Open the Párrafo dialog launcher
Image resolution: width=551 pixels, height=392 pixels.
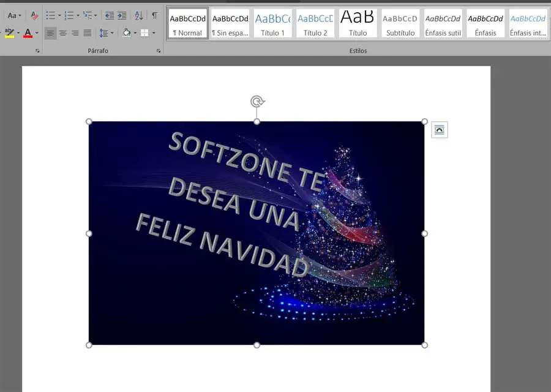[159, 51]
